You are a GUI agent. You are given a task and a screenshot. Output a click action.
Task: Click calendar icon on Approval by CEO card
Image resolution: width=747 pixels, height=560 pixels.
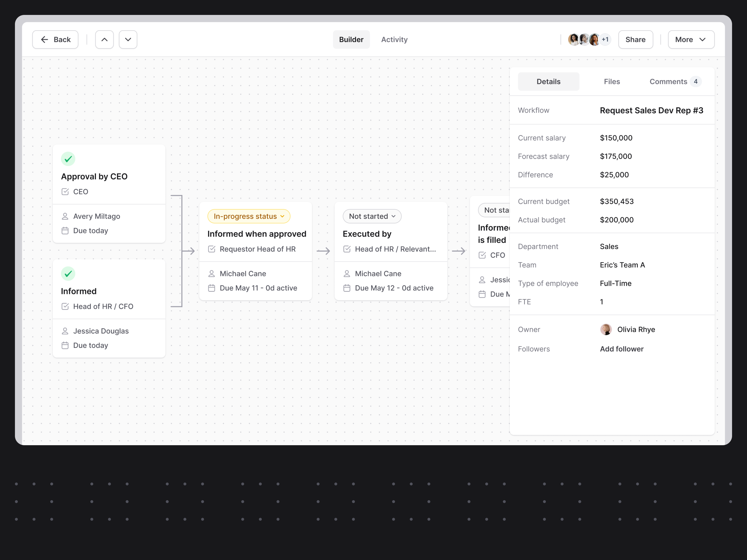[x=65, y=231]
